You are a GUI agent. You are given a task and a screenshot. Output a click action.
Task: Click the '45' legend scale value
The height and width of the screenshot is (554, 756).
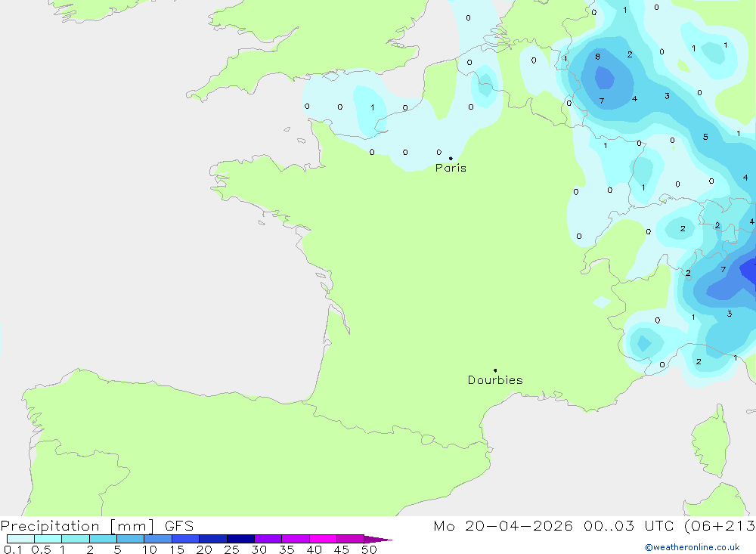coord(342,549)
